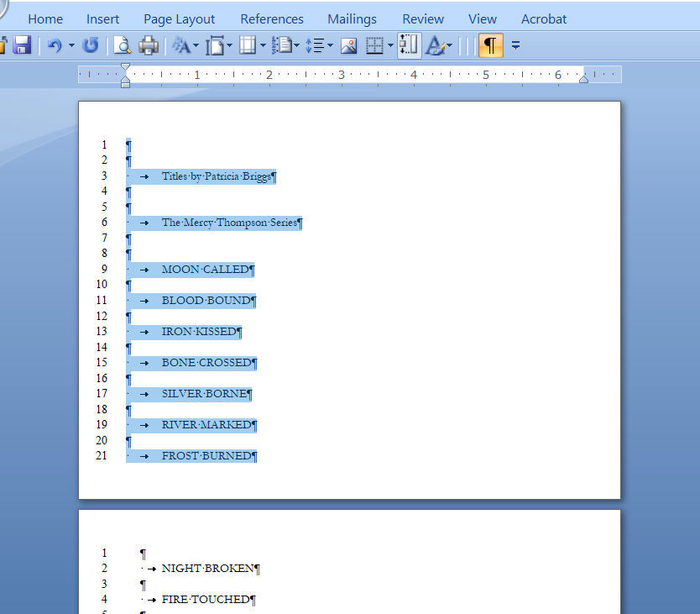Click the first line indent marker on ruler
Viewport: 700px width, 614px height.
(x=125, y=67)
